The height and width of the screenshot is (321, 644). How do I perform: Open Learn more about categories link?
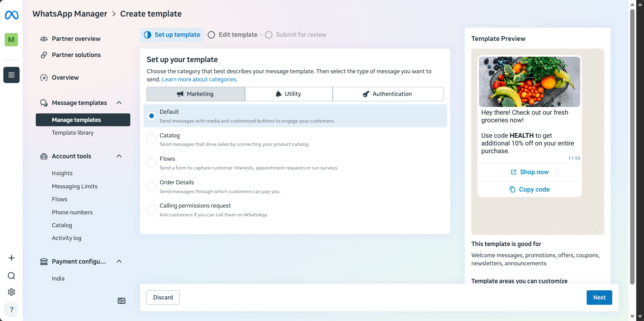tap(200, 79)
